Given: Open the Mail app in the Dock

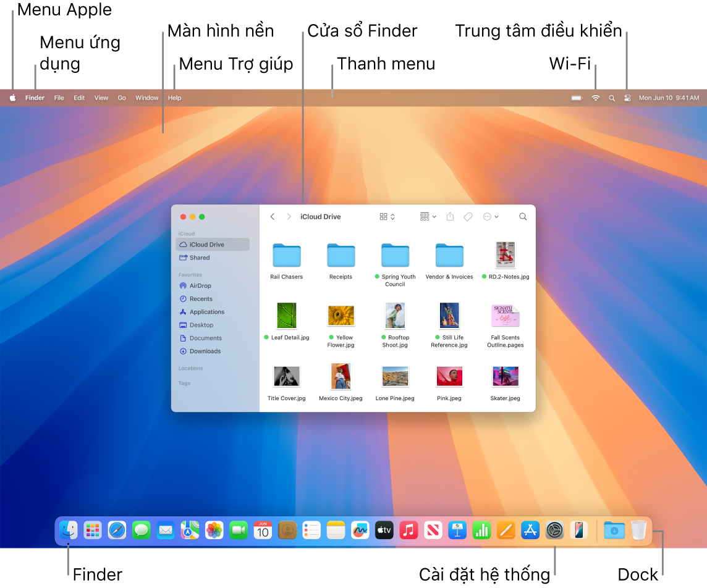Looking at the screenshot, I should (166, 530).
